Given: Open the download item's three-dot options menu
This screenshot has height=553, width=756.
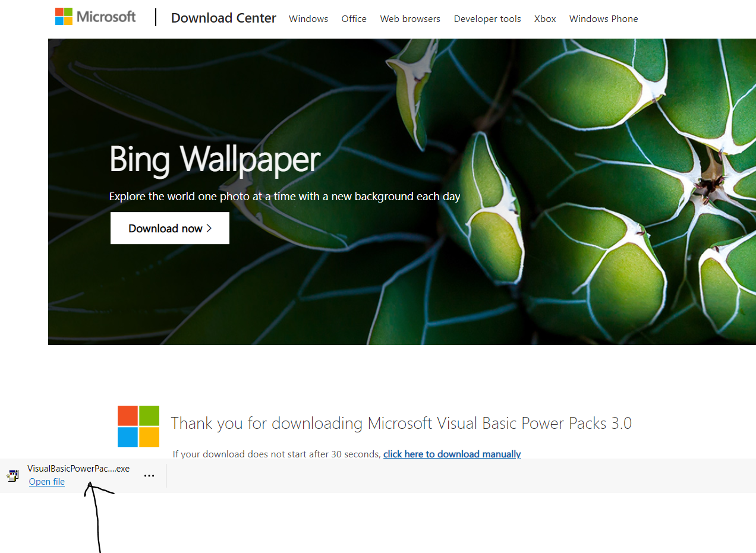Looking at the screenshot, I should click(x=149, y=476).
